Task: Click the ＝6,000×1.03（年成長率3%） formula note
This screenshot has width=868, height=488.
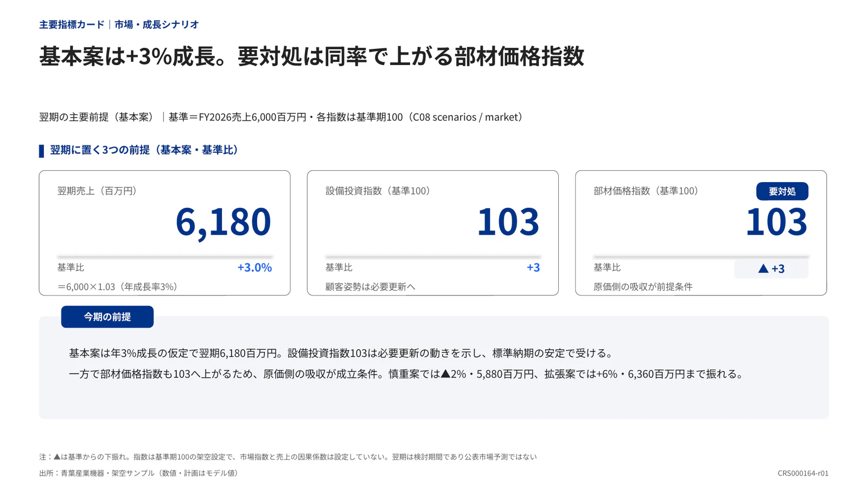Action: coord(119,287)
